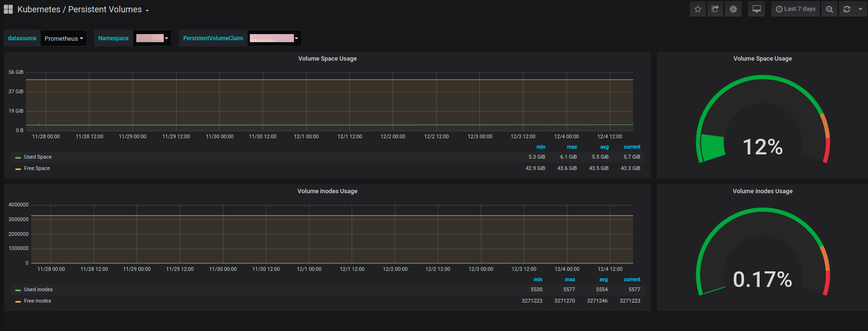The width and height of the screenshot is (868, 331).
Task: Click the share dashboard icon
Action: pyautogui.click(x=715, y=9)
